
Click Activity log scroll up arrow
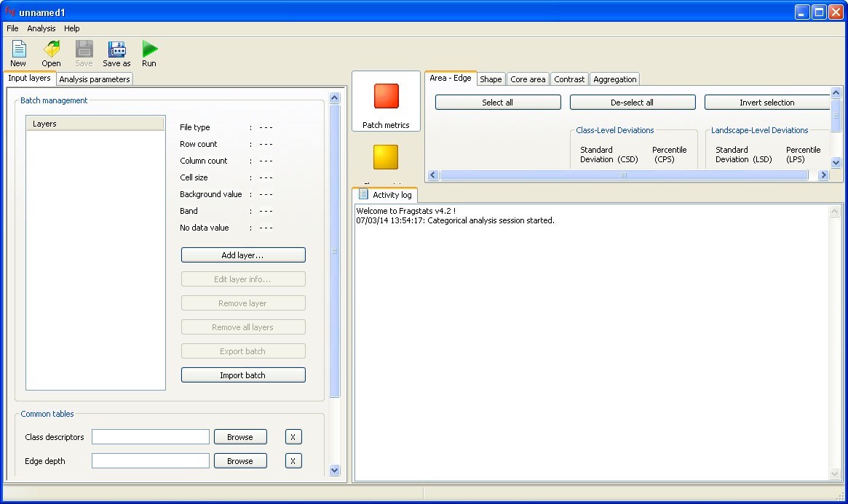(x=834, y=211)
